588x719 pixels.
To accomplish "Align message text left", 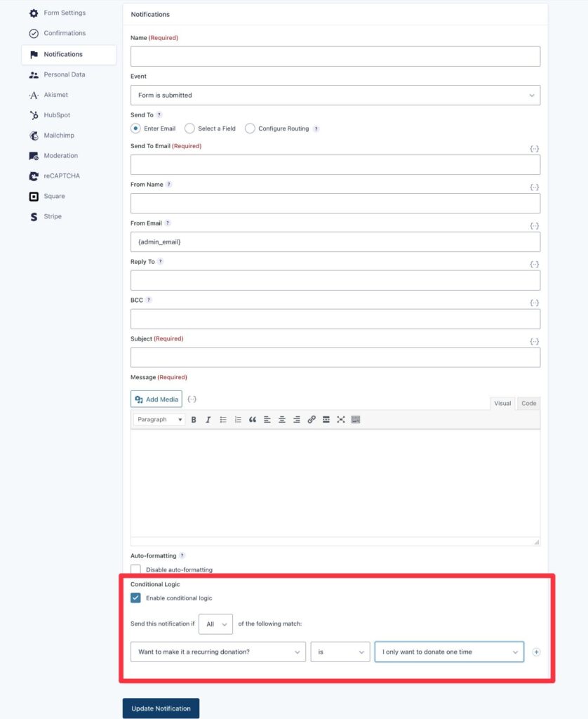I will pyautogui.click(x=267, y=420).
